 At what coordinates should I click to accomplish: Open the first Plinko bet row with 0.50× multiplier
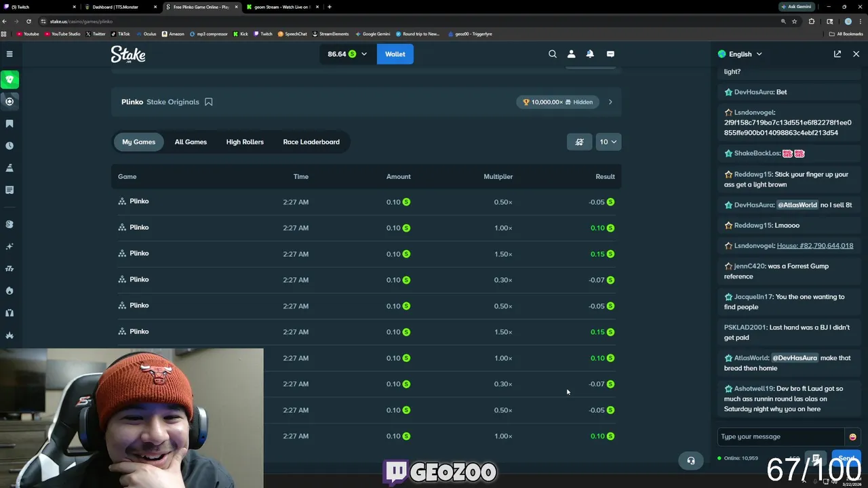point(366,202)
